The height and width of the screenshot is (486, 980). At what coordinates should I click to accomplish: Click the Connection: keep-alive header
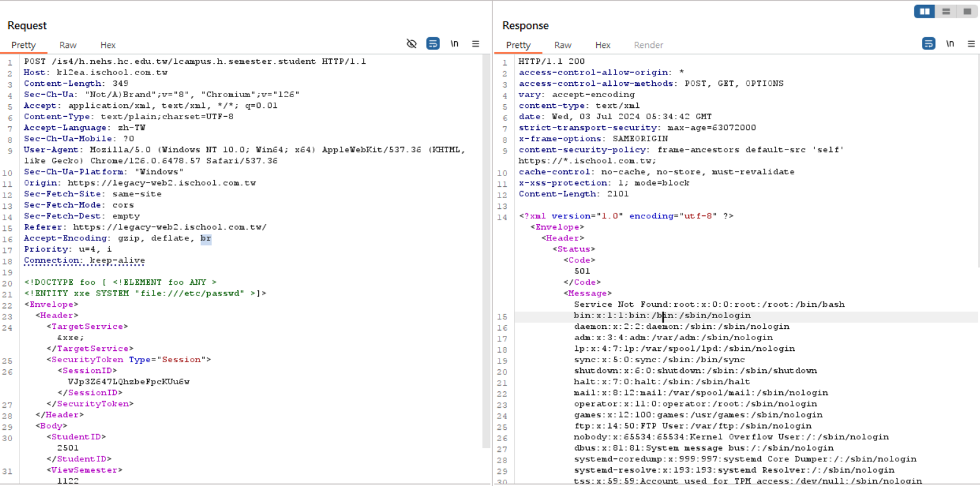pyautogui.click(x=85, y=260)
